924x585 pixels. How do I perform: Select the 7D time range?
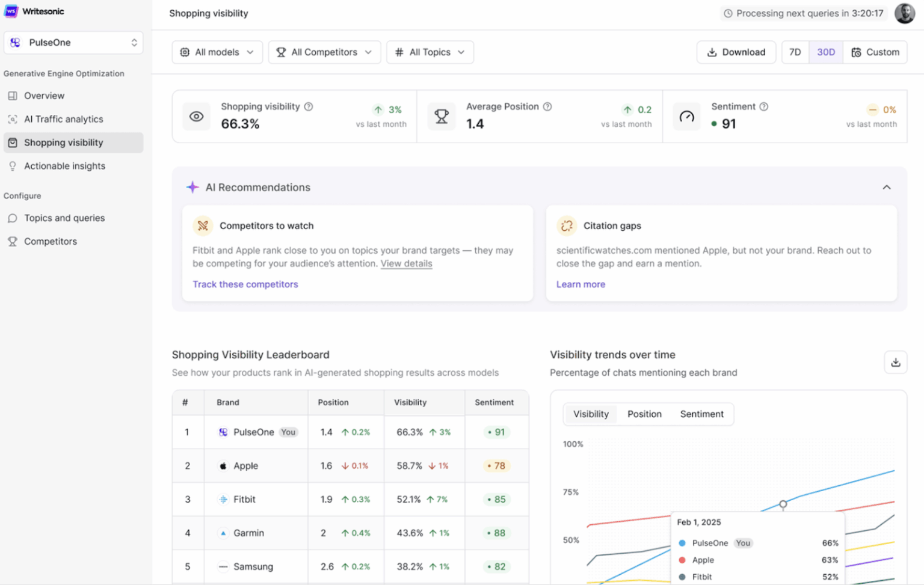click(795, 52)
